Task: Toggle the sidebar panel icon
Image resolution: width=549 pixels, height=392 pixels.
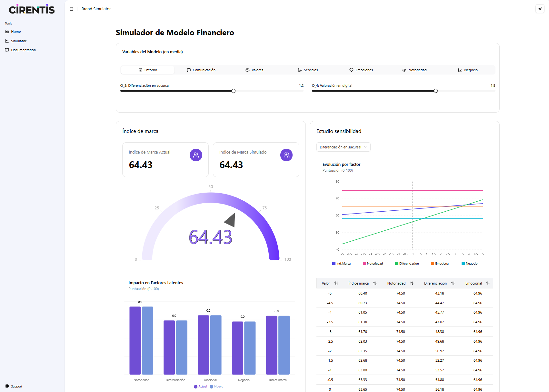Action: pyautogui.click(x=71, y=9)
